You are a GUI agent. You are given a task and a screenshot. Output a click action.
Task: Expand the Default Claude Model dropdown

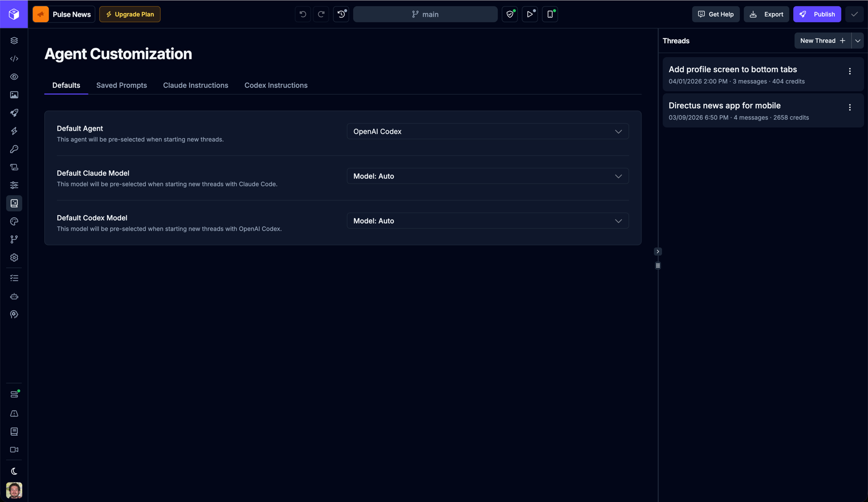coord(488,176)
